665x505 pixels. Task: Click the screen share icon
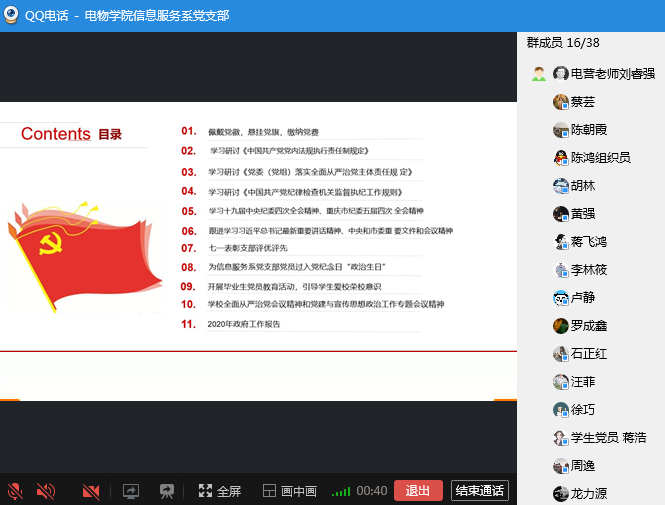click(131, 491)
